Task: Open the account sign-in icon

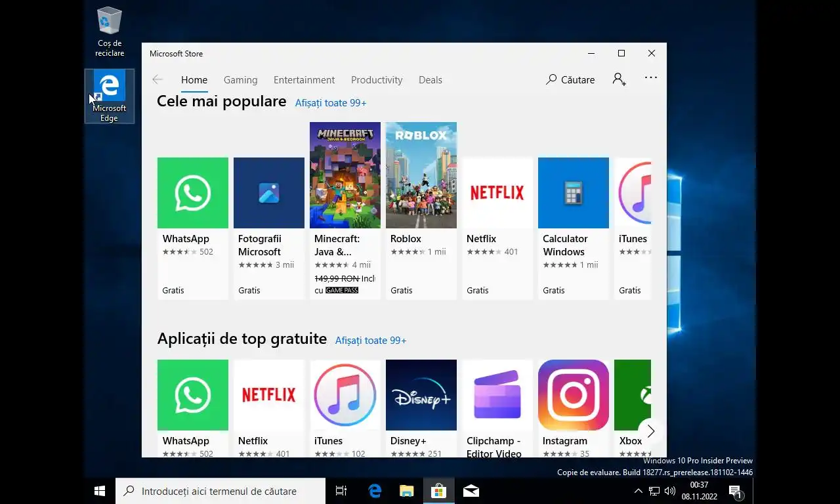Action: coord(619,79)
